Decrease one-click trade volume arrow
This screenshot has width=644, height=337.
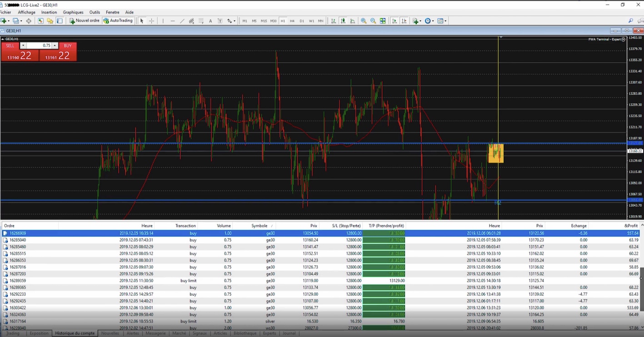coord(23,45)
